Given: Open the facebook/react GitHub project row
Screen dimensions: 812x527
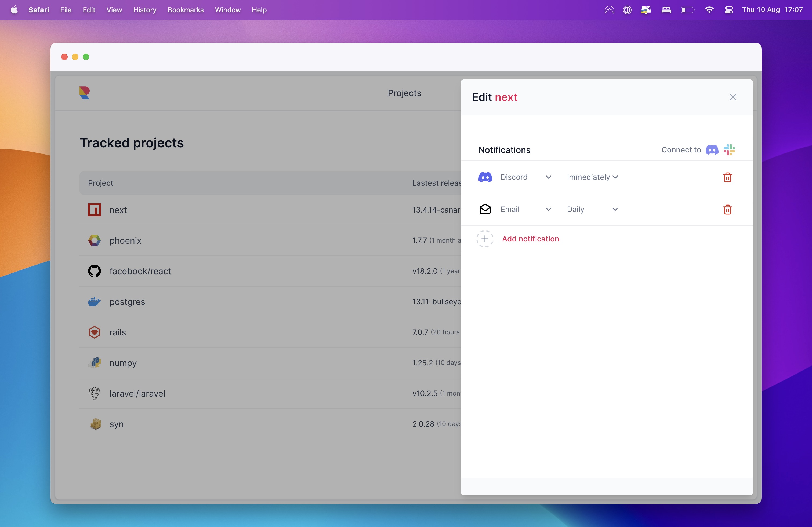Looking at the screenshot, I should [x=270, y=271].
